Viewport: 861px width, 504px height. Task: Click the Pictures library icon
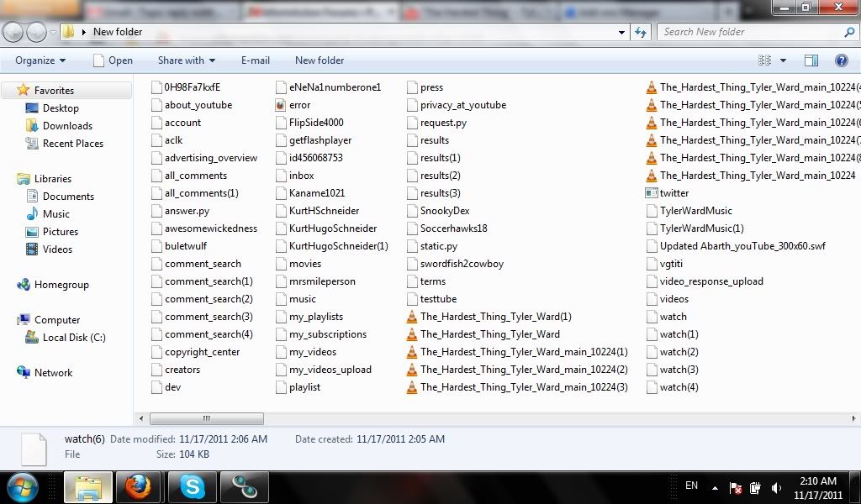32,232
